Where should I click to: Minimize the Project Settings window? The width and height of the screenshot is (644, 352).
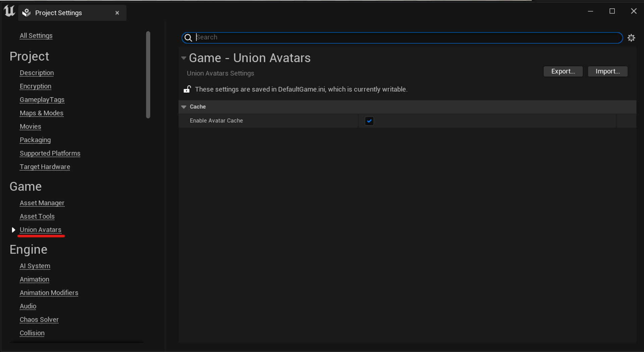590,11
